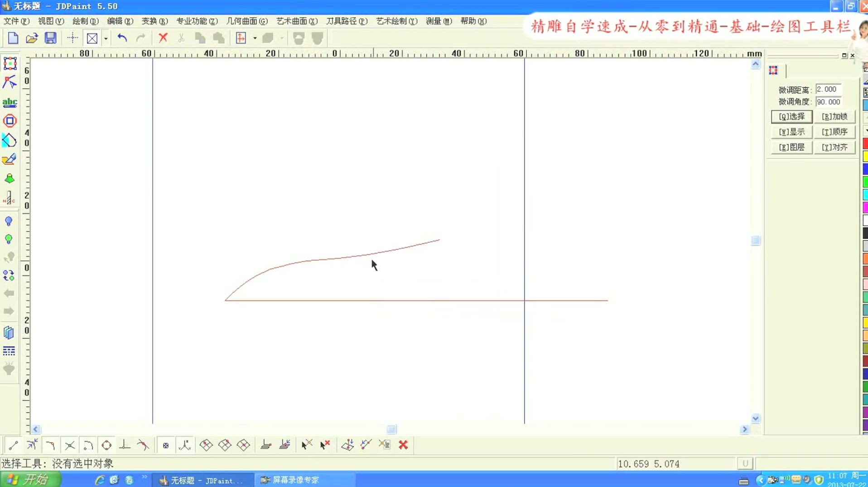
Task: Select the text tool labeled abc
Action: click(10, 102)
